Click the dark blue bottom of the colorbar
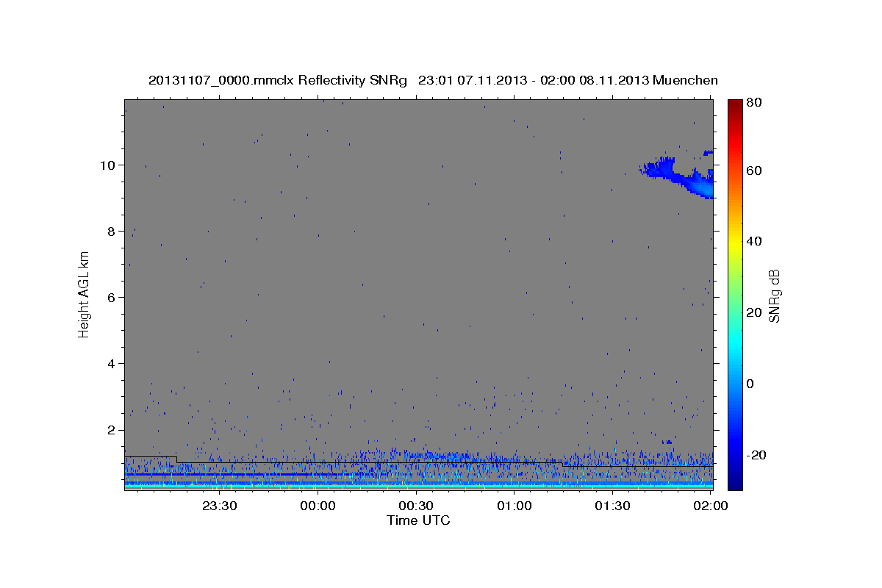Image resolution: width=882 pixels, height=588 pixels. (x=734, y=478)
